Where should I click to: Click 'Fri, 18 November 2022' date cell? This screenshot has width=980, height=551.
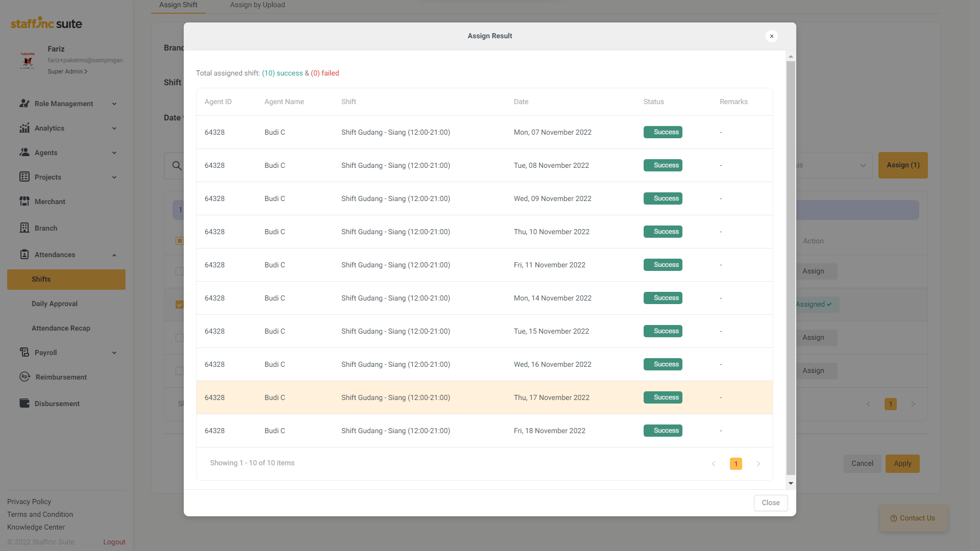click(549, 431)
